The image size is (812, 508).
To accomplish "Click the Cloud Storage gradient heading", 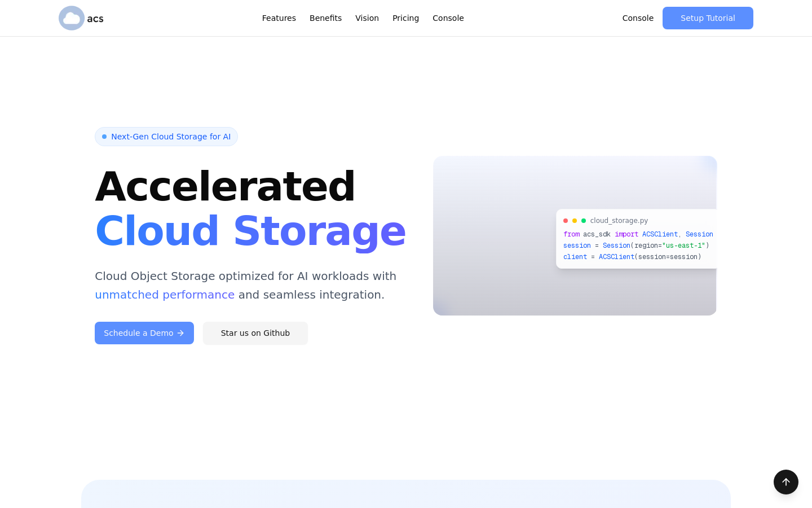I will 250,231.
